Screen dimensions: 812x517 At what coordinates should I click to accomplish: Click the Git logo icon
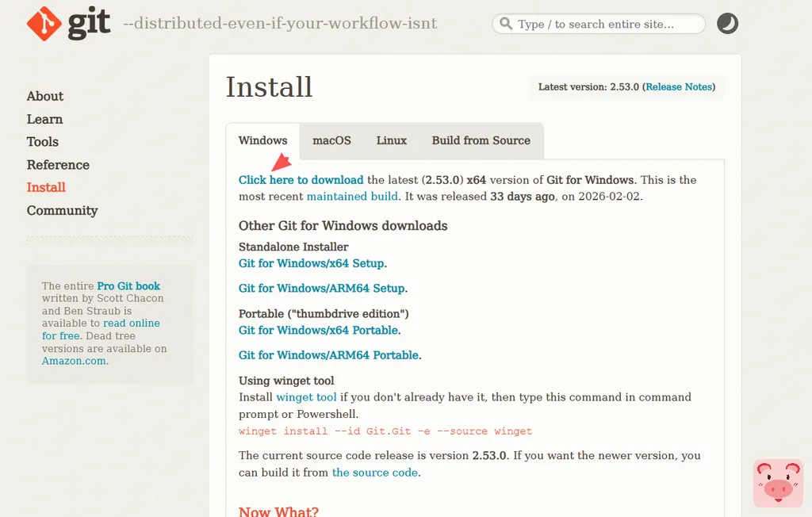(x=44, y=24)
